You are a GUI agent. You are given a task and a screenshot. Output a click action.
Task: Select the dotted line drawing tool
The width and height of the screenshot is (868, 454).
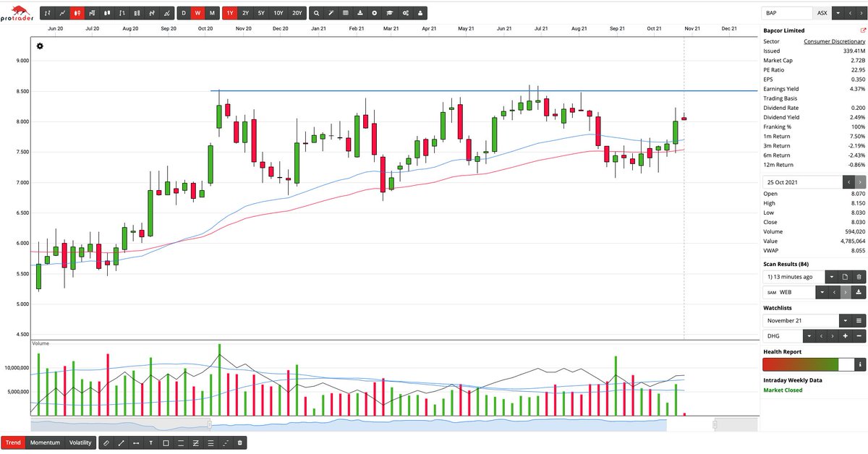click(x=225, y=442)
